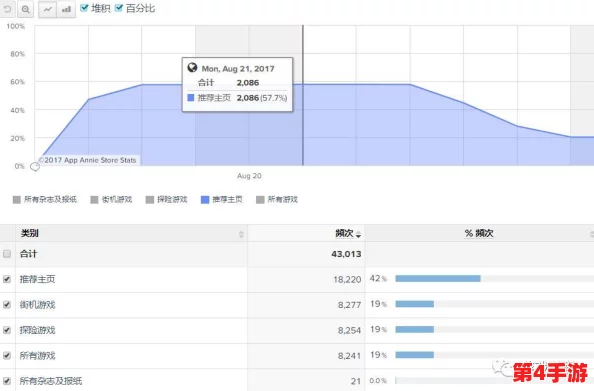Screen dimensions: 594x391
Task: Click the 所有杂志及报纸 category name in table
Action: click(51, 381)
